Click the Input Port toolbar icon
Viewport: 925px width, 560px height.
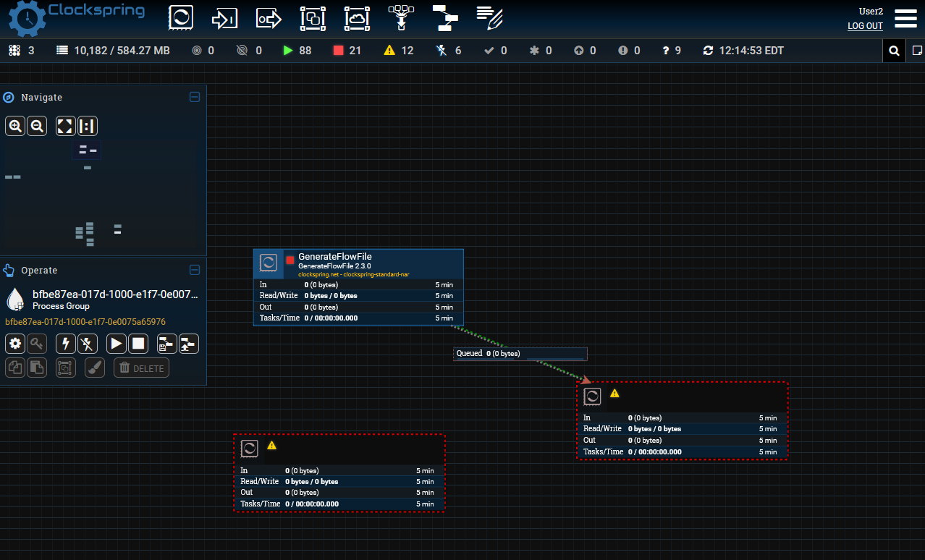click(224, 18)
